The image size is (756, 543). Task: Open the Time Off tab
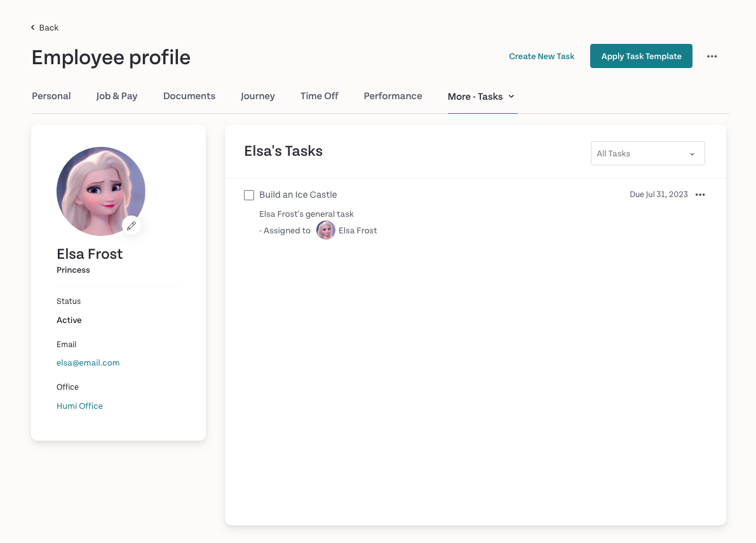pos(319,96)
